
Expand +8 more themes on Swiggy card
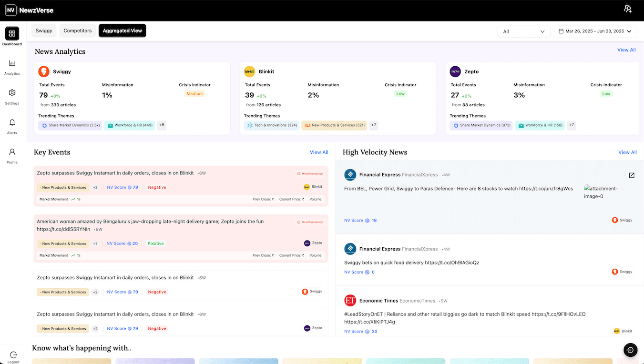point(162,125)
